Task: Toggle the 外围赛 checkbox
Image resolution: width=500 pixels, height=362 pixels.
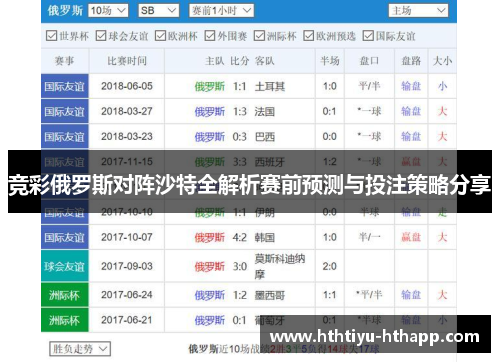Action: point(210,35)
